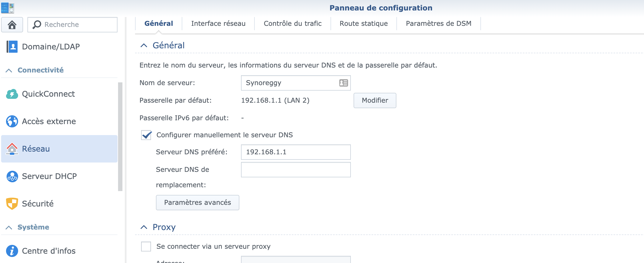Image resolution: width=644 pixels, height=263 pixels.
Task: Open Serveur DHCP icon entry
Action: pos(12,176)
